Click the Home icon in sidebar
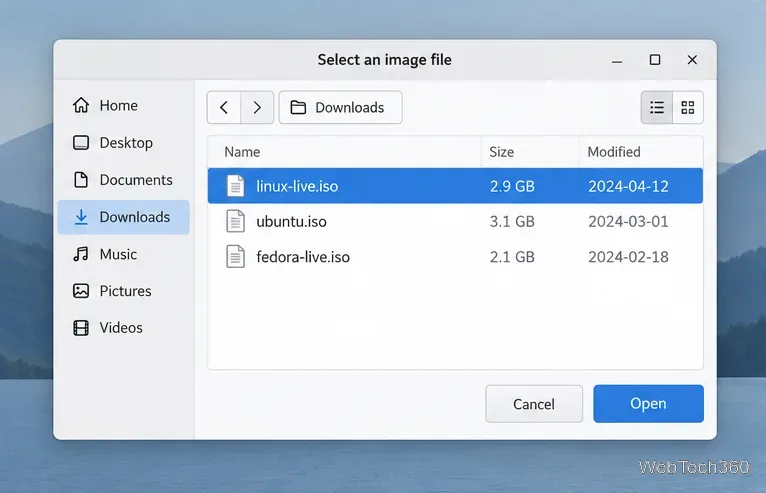Viewport: 766px width, 493px height. 81,105
